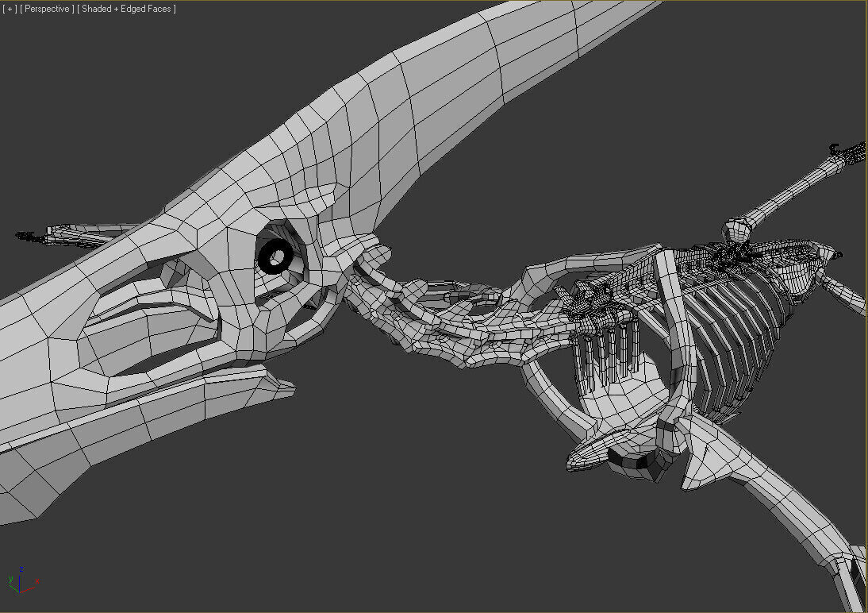Select the black eye ring on skull
This screenshot has height=613, width=868.
click(275, 256)
